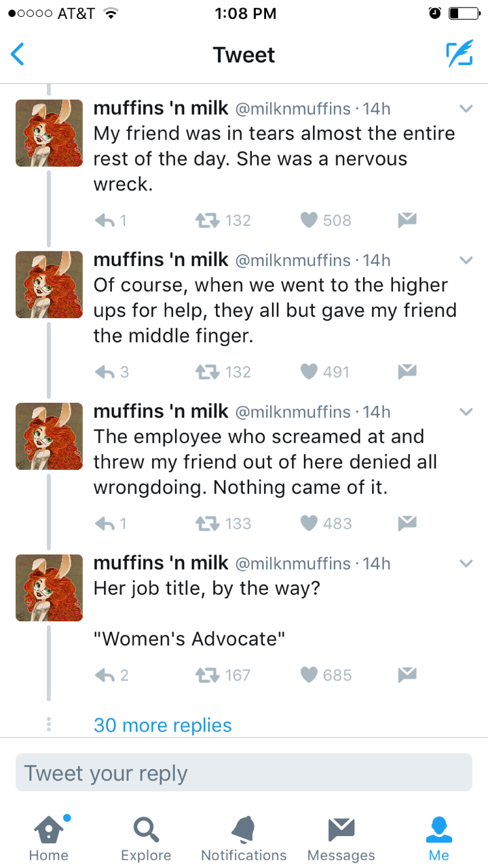
Task: Like the "middle finger" tweet
Action: pos(309,372)
